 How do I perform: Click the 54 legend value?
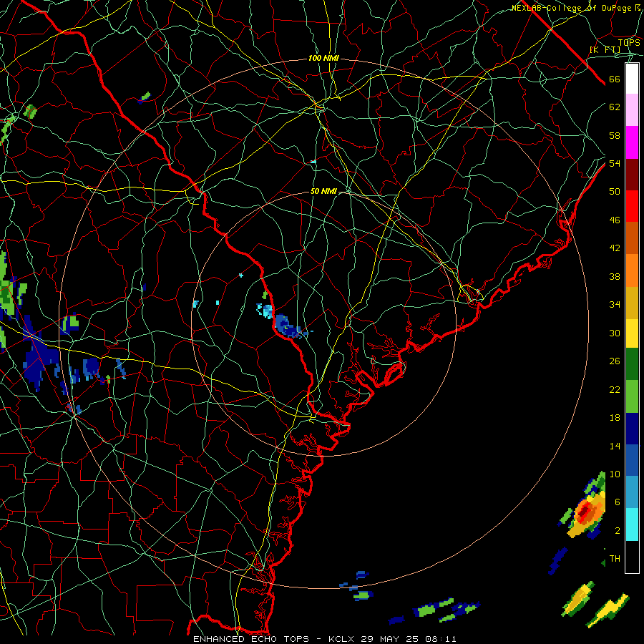point(615,163)
